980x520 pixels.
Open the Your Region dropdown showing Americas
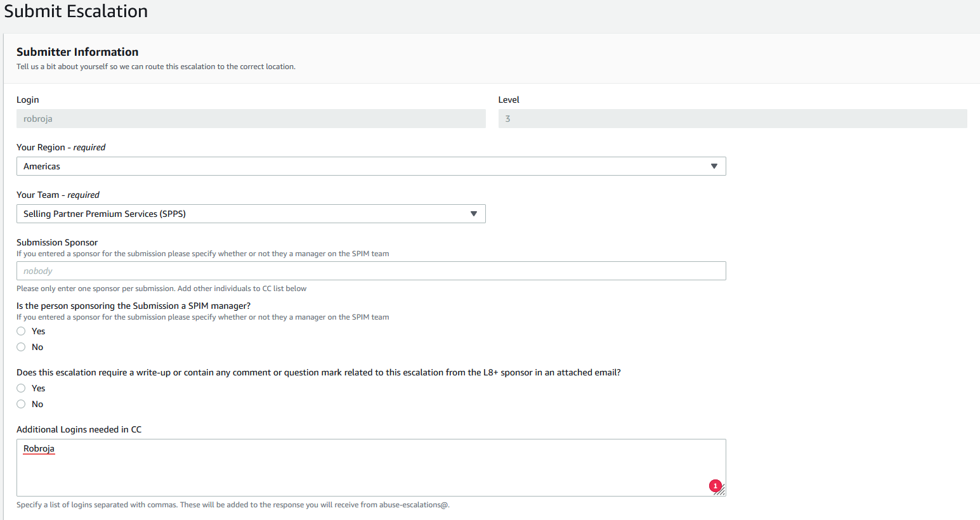coord(371,166)
